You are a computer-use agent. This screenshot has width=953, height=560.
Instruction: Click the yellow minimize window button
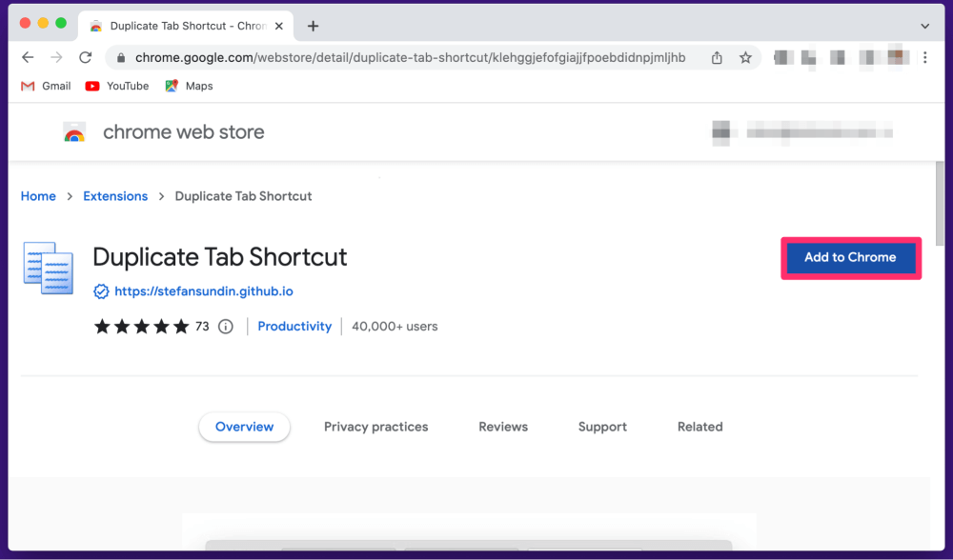tap(43, 23)
